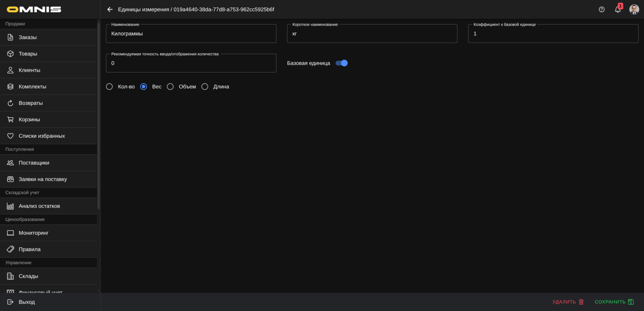Select the Длина radio button
The height and width of the screenshot is (311, 644).
[205, 87]
